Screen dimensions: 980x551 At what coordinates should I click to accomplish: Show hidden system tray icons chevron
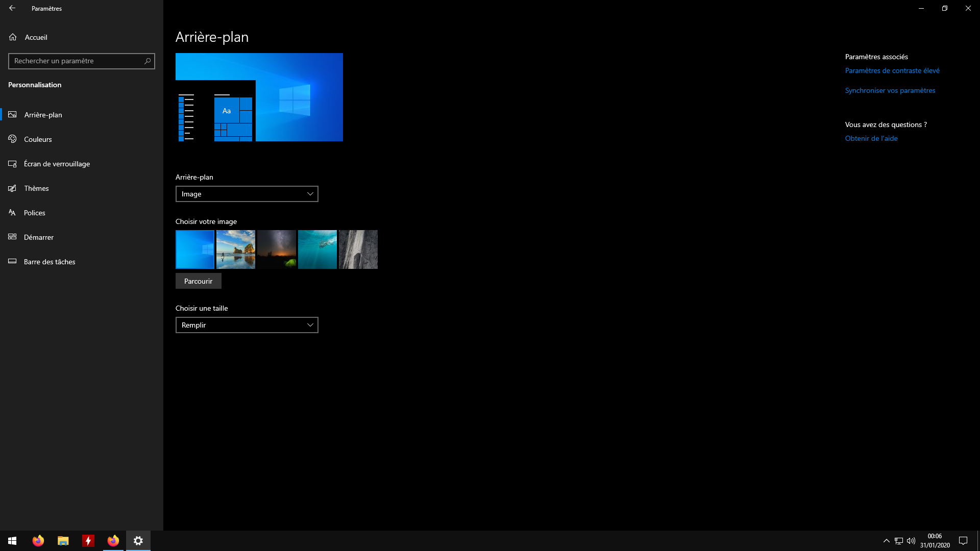[x=887, y=541]
